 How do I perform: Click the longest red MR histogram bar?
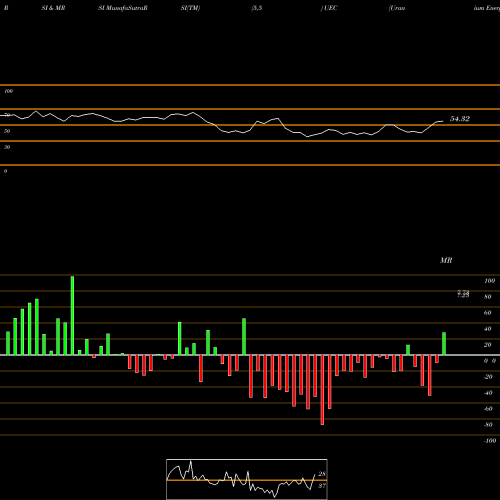coord(322,390)
